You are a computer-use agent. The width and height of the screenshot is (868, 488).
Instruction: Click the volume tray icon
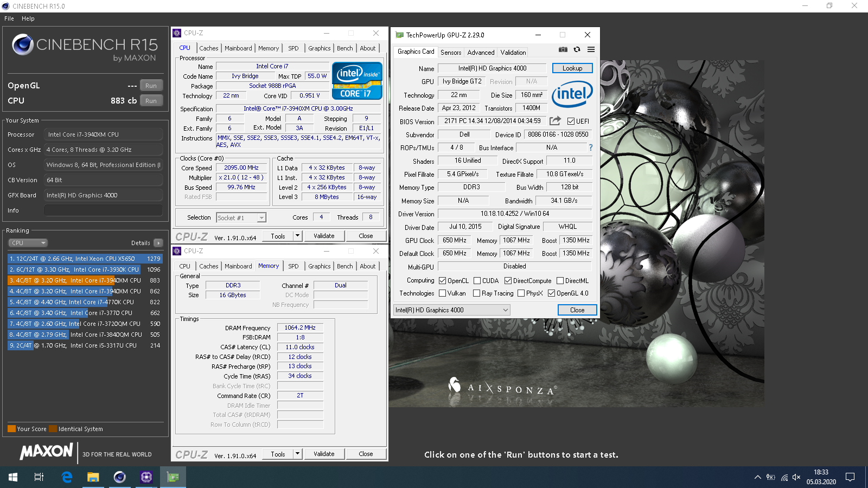[796, 477]
